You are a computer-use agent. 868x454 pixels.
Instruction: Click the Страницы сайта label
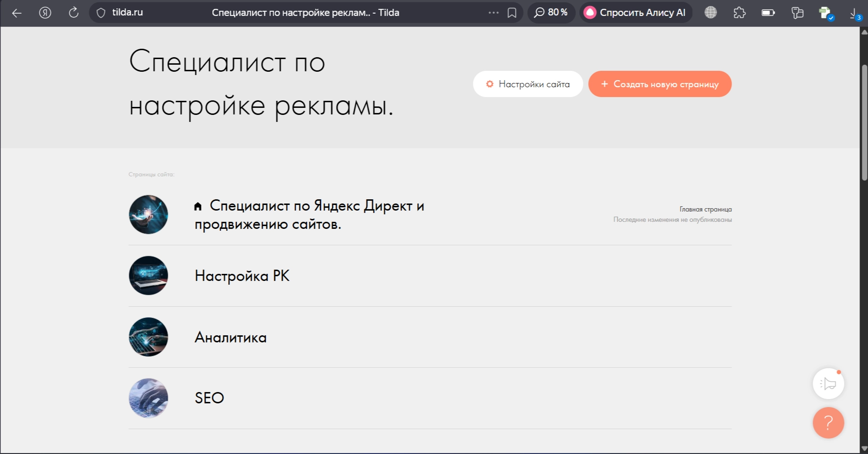[x=151, y=174]
